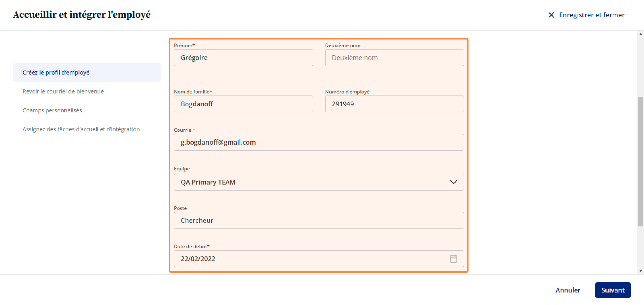The image size is (644, 305).
Task: Click the empty Deuxième nom field
Action: pyautogui.click(x=394, y=58)
